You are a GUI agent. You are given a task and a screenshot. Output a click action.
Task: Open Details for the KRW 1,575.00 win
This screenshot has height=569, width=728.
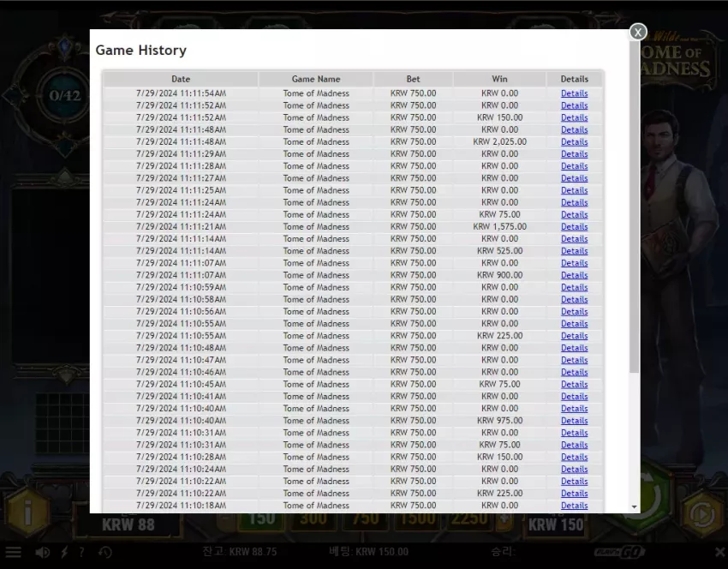click(x=575, y=227)
